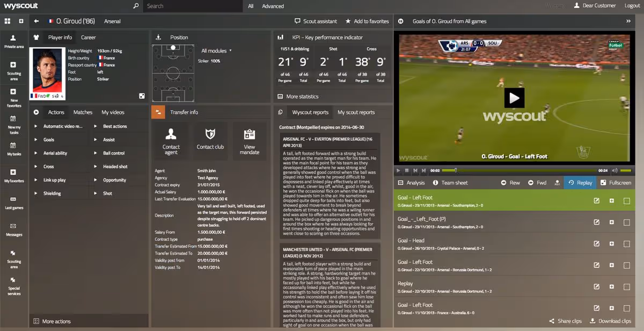Switch to the Career tab
The image size is (644, 331).
coord(89,38)
